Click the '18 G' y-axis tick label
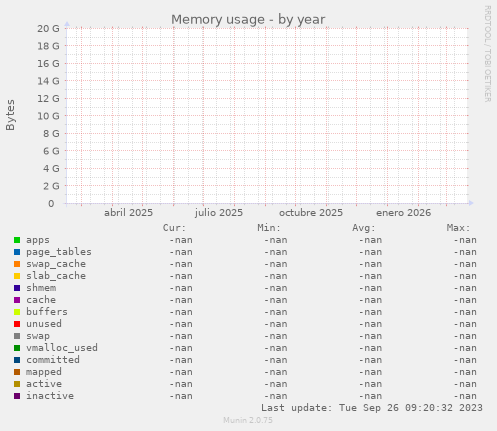The width and height of the screenshot is (497, 431). (x=48, y=46)
